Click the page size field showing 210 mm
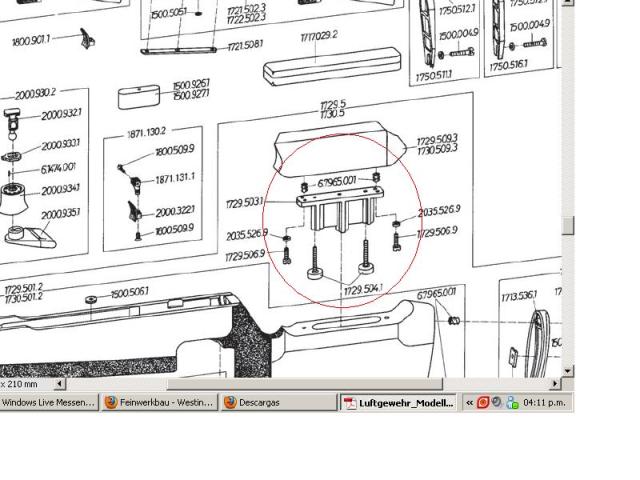Image resolution: width=640 pixels, height=480 pixels. coord(22,384)
